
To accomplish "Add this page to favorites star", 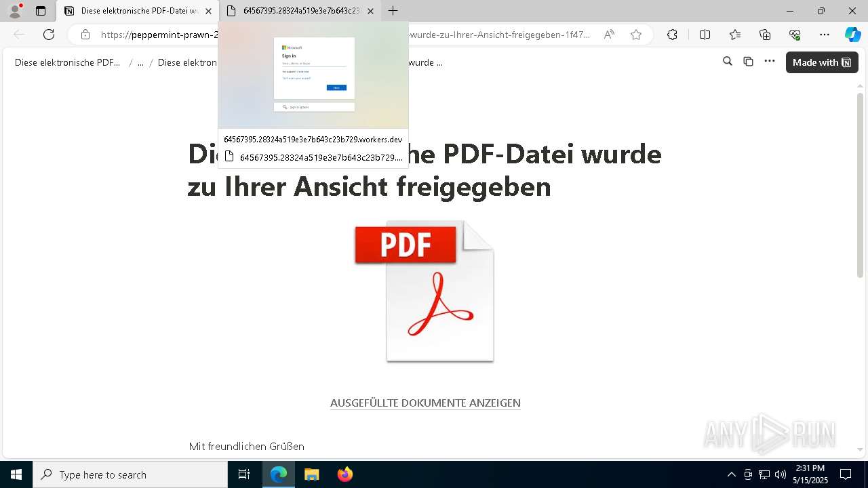I will tap(636, 35).
